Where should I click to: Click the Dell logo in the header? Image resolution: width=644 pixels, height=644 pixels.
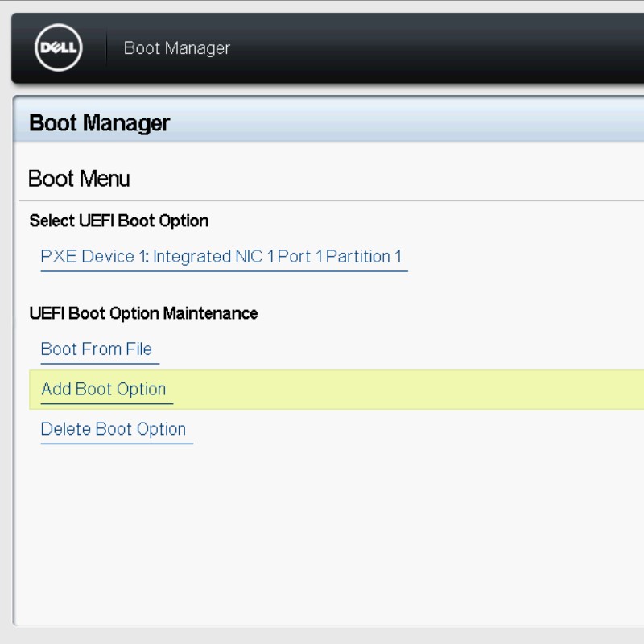point(57,48)
